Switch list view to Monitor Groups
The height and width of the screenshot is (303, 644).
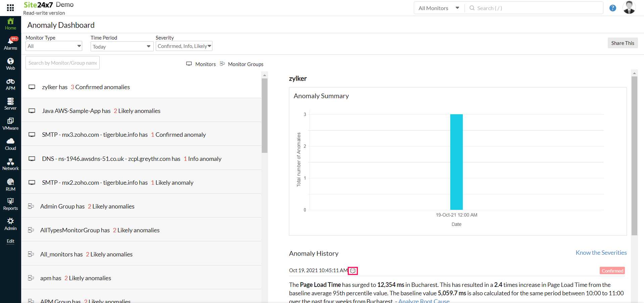[242, 64]
